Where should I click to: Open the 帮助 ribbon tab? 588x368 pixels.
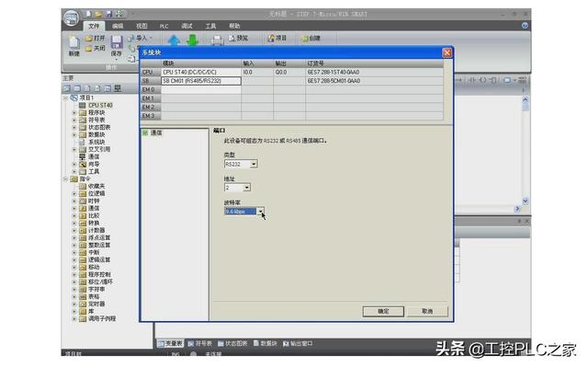(234, 26)
